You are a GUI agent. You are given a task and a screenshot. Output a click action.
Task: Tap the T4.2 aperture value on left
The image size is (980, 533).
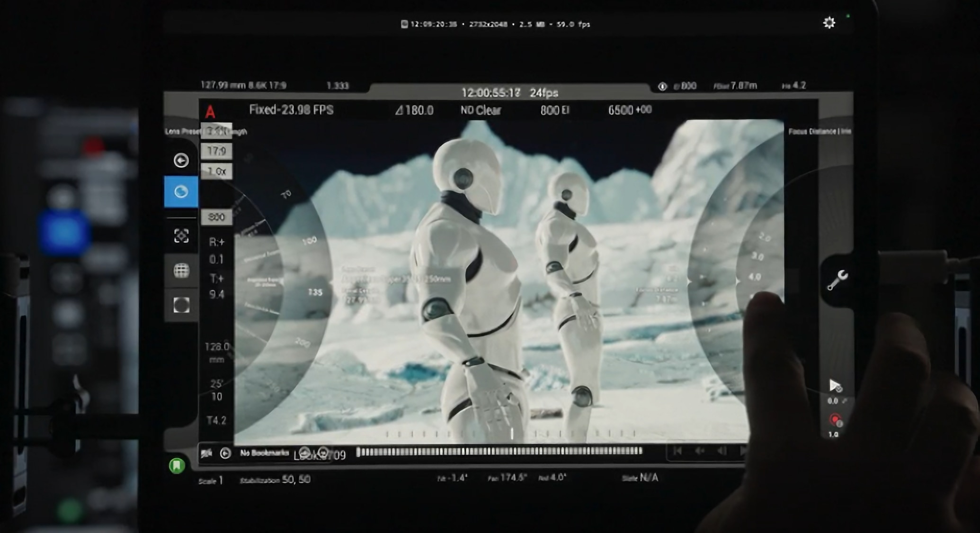pyautogui.click(x=216, y=421)
